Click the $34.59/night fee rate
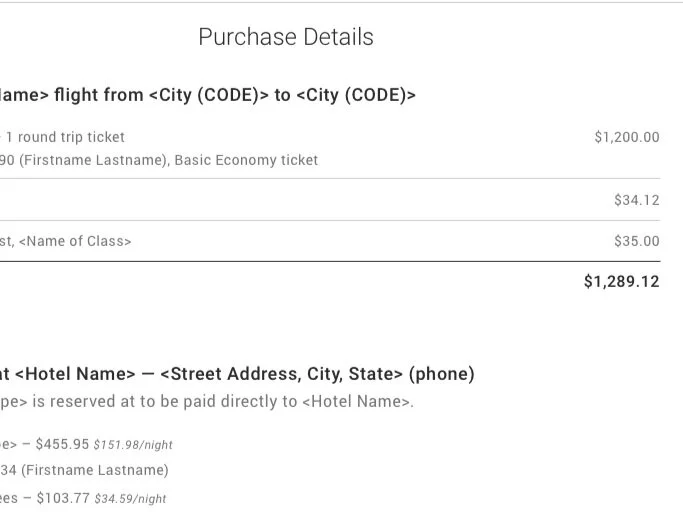Image resolution: width=683 pixels, height=512 pixels. tap(130, 498)
